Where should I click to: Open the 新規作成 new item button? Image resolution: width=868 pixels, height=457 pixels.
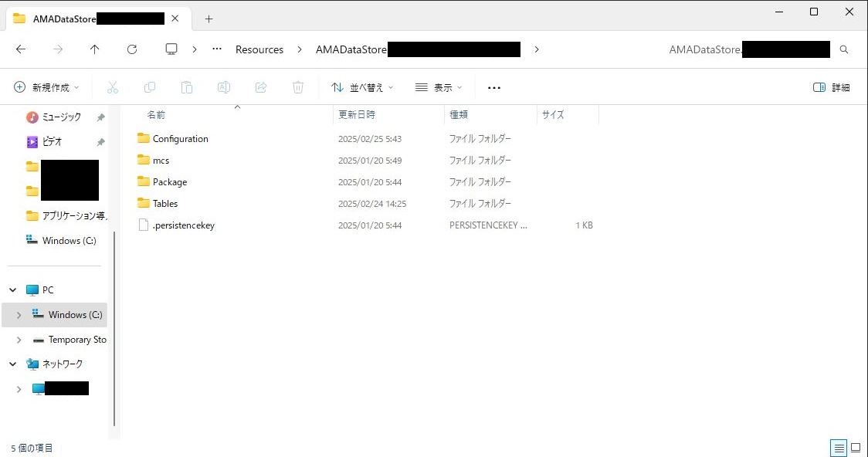(46, 87)
